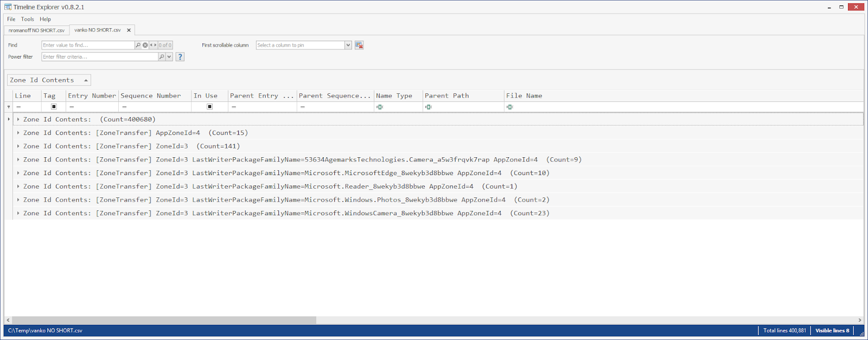Click the contains operator icon under Parent Path

429,107
